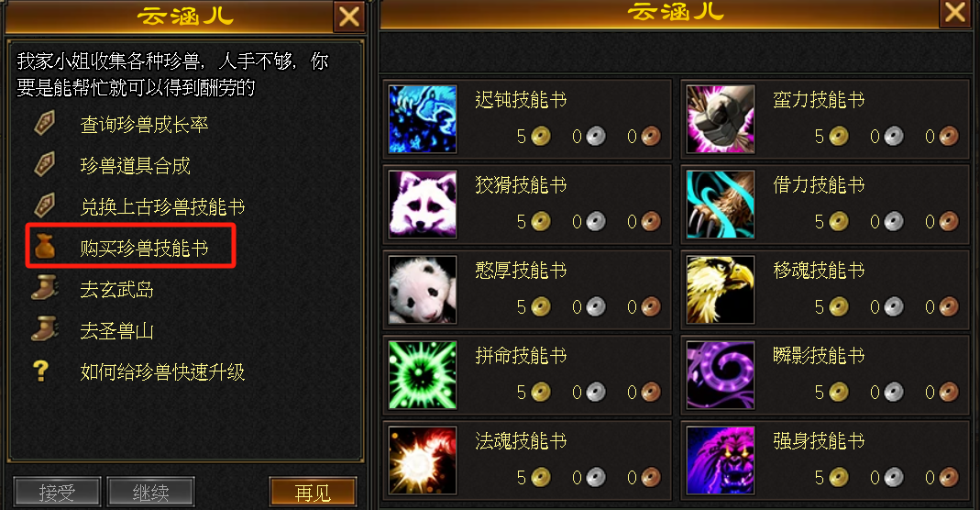This screenshot has height=510, width=980.
Task: Pick the 借力技能书 claw icon
Action: 721,205
